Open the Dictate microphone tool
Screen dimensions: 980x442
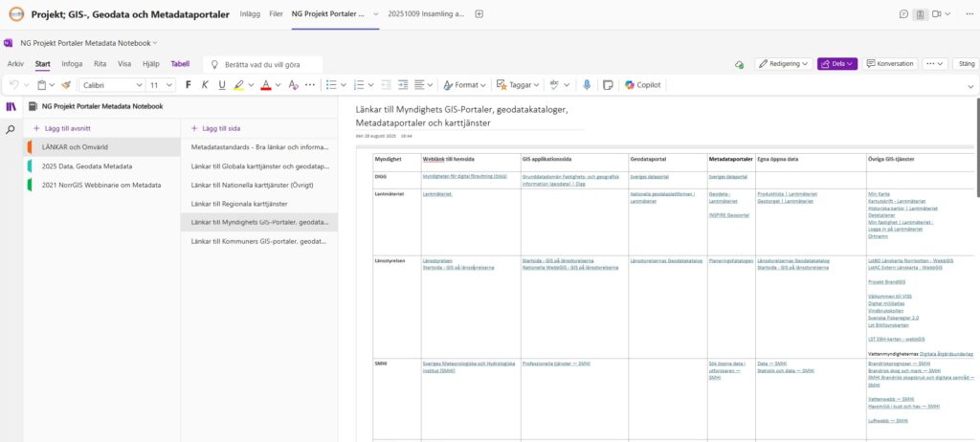pyautogui.click(x=586, y=85)
